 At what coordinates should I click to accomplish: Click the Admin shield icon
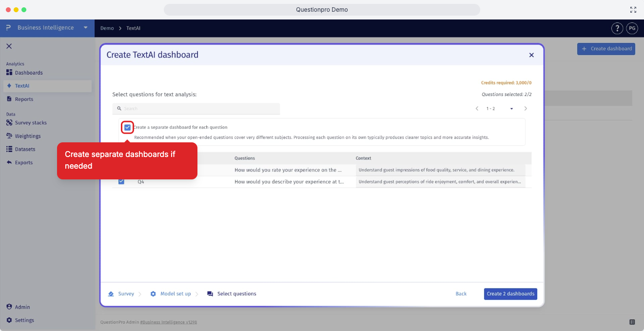coord(9,307)
